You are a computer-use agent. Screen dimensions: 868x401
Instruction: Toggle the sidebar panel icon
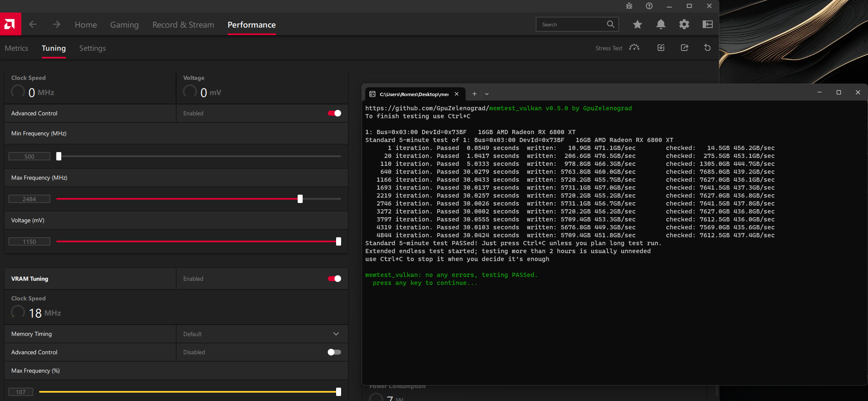[x=708, y=24]
